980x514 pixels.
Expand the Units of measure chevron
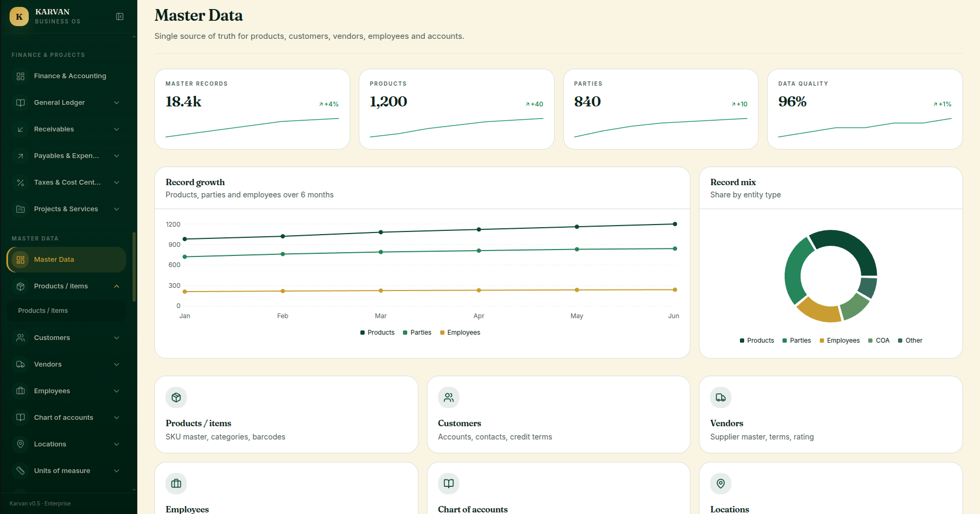[x=117, y=471]
